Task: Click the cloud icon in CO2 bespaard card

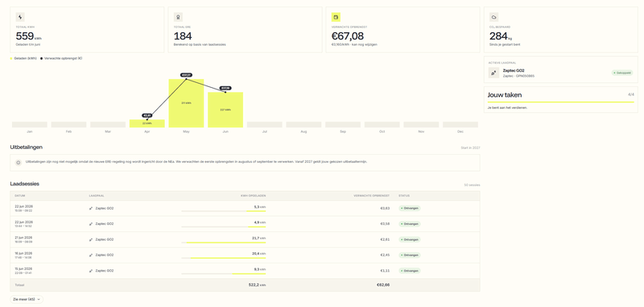Action: pos(493,17)
